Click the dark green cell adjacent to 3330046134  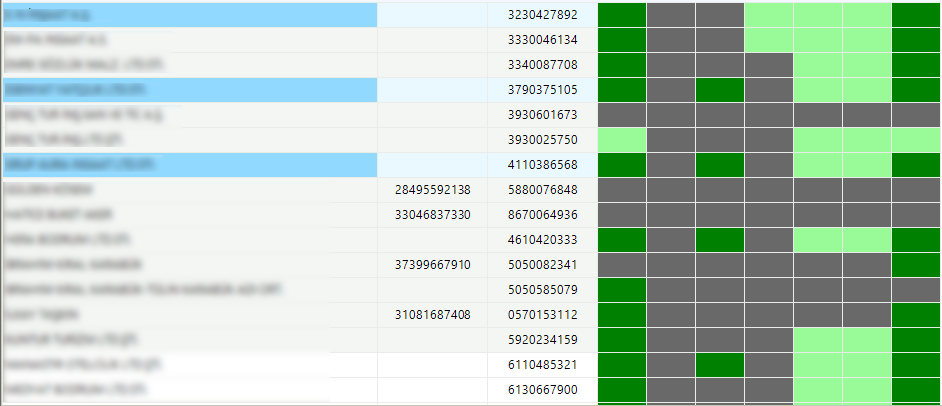(622, 40)
